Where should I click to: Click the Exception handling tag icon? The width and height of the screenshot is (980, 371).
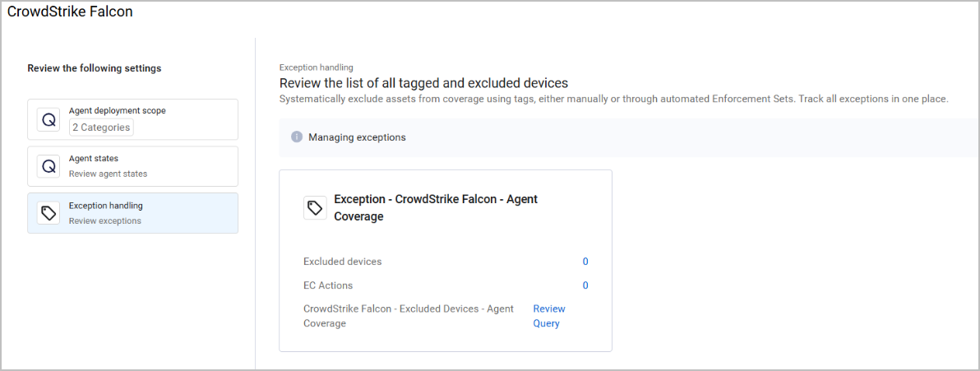tap(49, 213)
